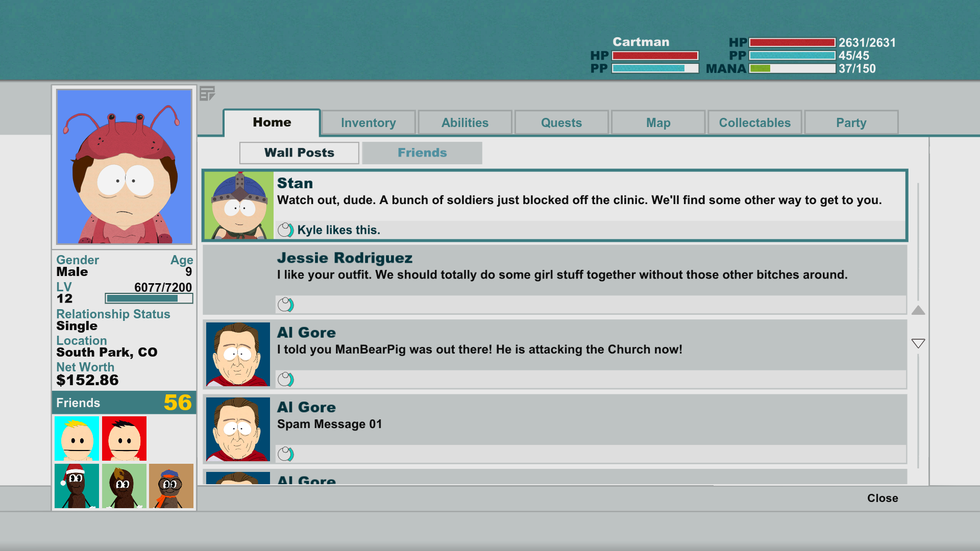Image resolution: width=980 pixels, height=551 pixels.
Task: Select the blond friend portrait on cyan background
Action: click(77, 438)
